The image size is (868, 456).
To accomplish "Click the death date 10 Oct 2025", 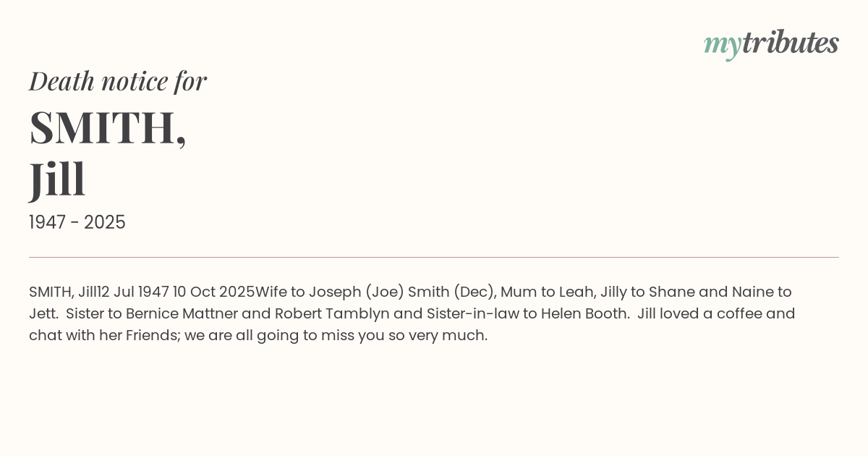I will [214, 292].
